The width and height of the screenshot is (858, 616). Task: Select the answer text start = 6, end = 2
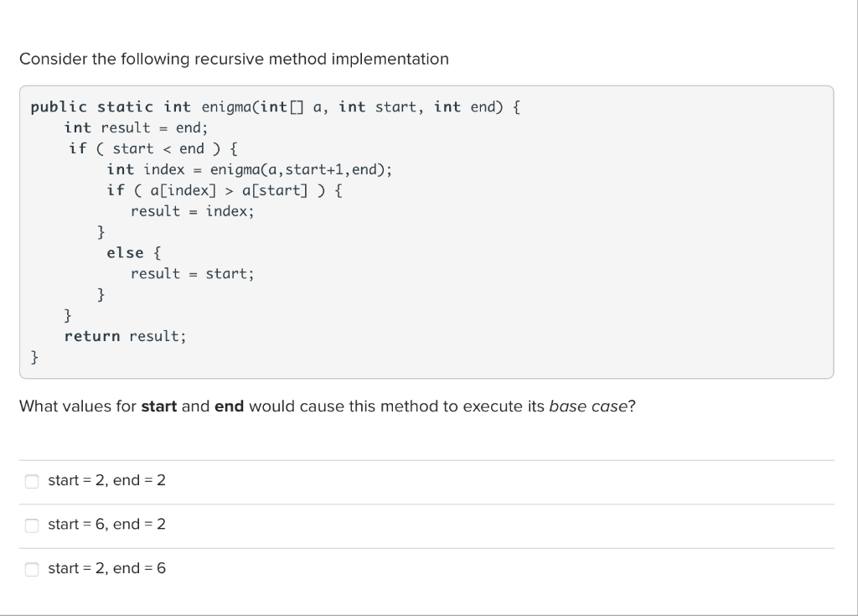[106, 525]
